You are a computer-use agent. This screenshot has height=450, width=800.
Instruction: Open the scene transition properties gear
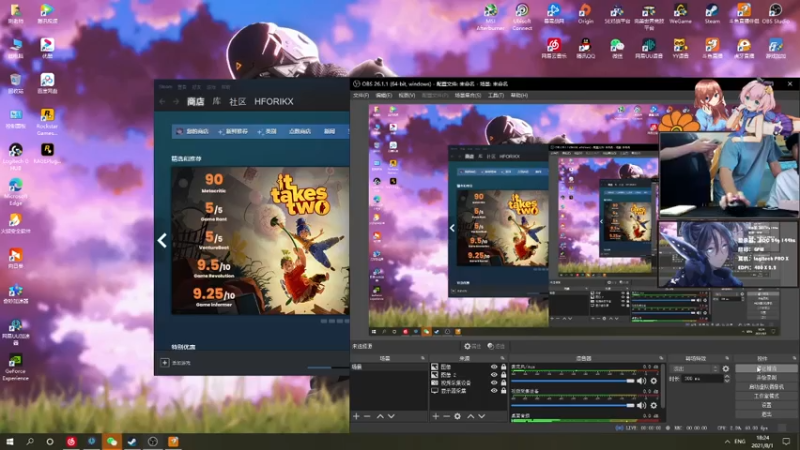click(726, 368)
